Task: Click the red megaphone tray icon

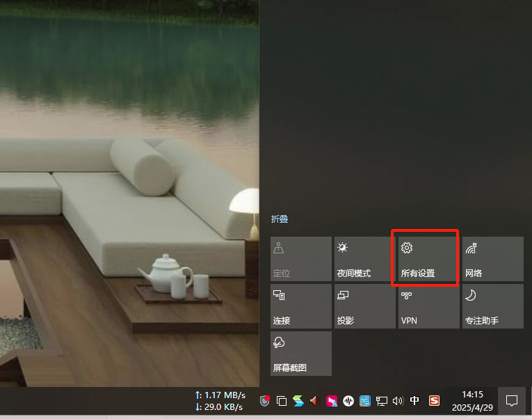Action: pos(314,401)
